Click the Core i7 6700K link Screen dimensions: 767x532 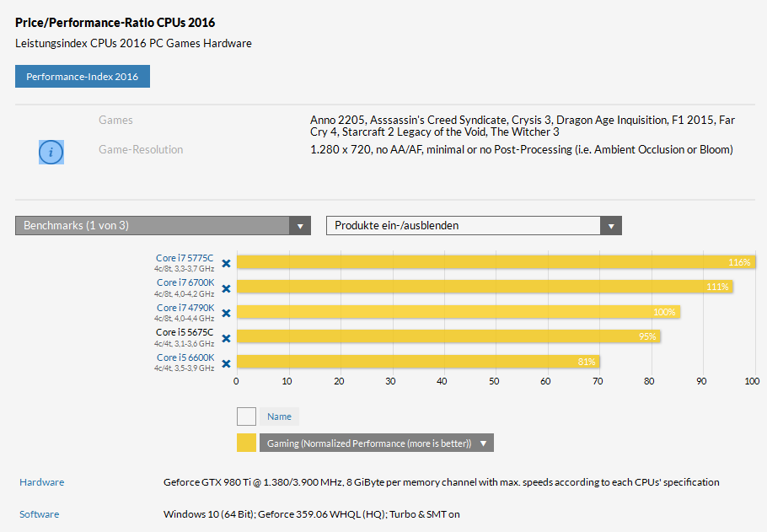pyautogui.click(x=185, y=282)
